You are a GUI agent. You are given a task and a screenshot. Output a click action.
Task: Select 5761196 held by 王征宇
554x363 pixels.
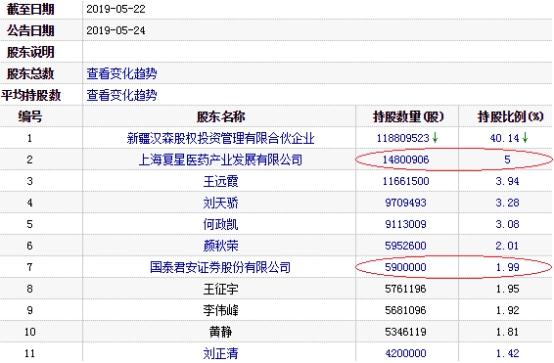pos(406,289)
